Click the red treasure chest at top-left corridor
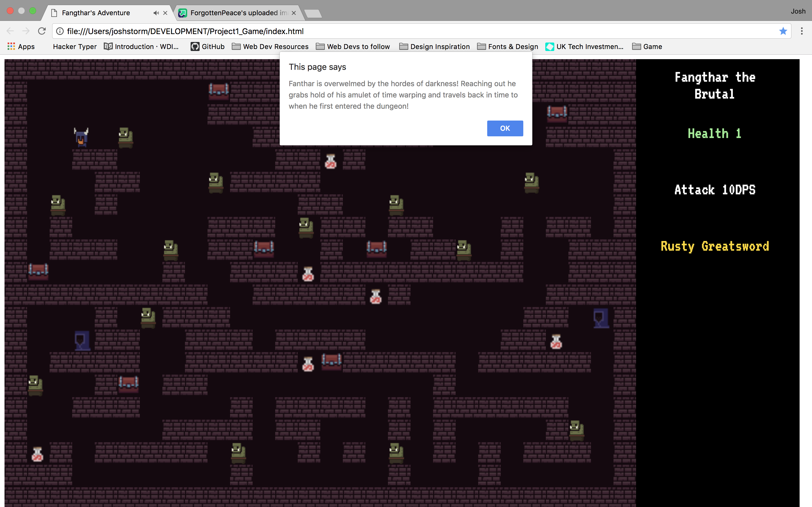 (219, 90)
